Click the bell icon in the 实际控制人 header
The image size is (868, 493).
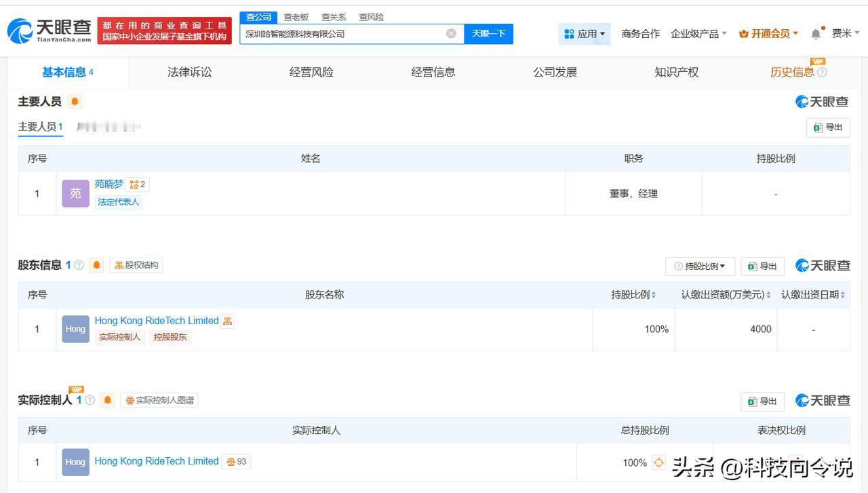107,400
